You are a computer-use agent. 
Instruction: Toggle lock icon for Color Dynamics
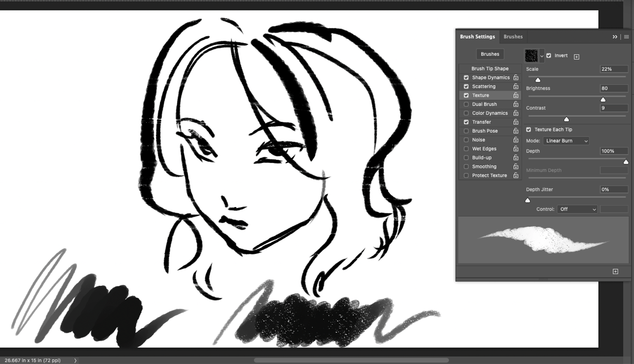pos(515,113)
